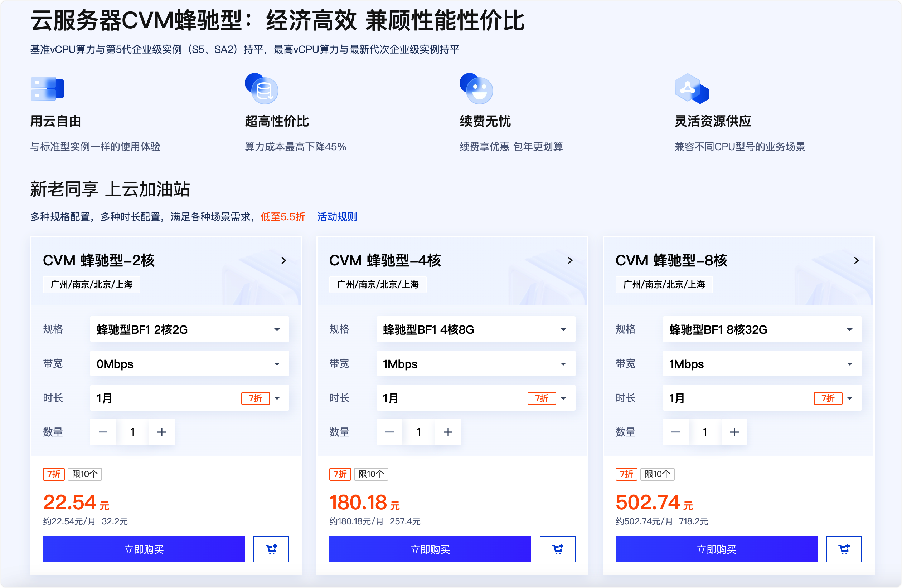Click the CVM 蜂驰型-4核 title

pyautogui.click(x=385, y=260)
